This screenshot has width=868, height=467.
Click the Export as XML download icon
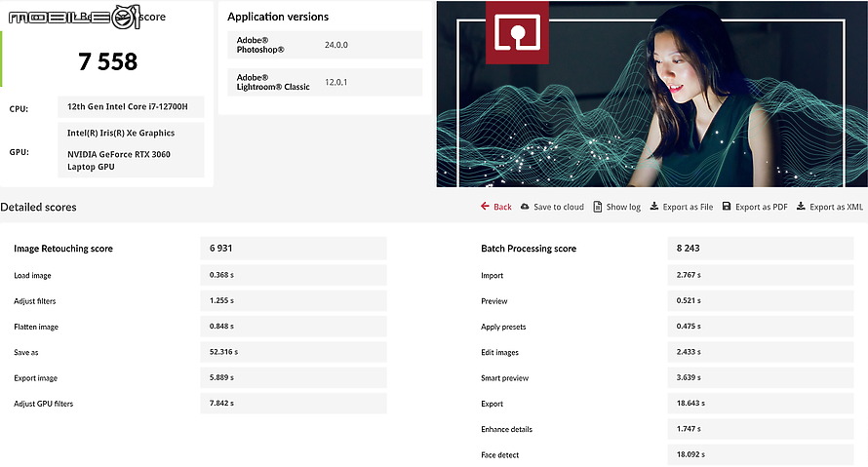(x=801, y=207)
